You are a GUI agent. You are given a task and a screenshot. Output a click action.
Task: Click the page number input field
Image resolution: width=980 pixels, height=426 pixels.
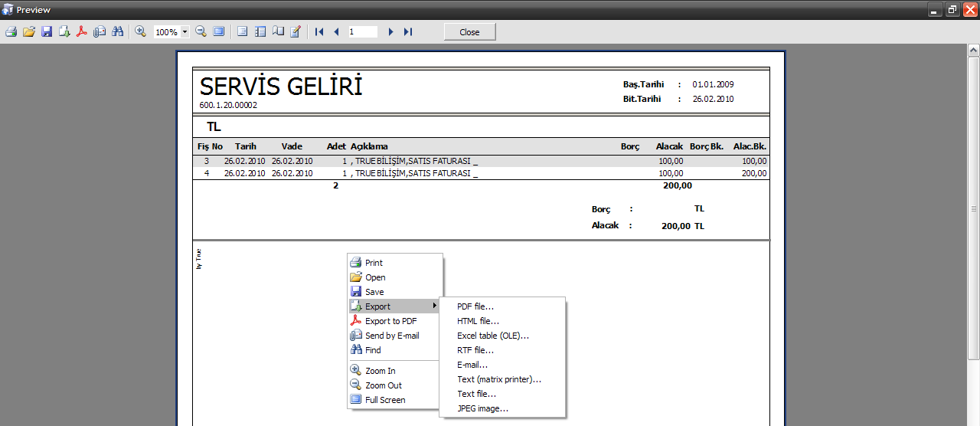pyautogui.click(x=362, y=32)
